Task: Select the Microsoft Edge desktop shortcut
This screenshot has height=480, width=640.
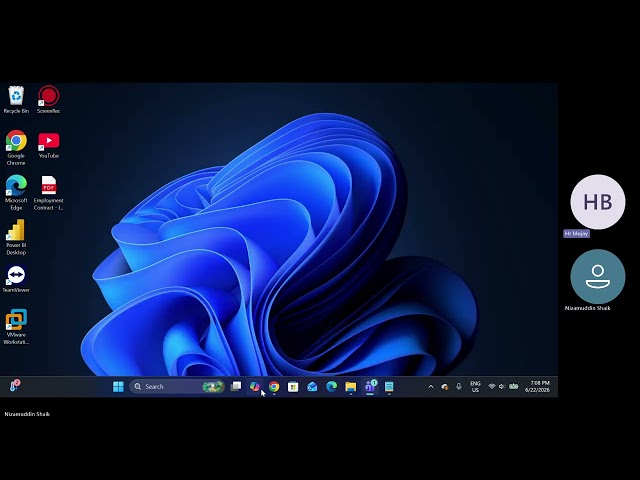Action: click(16, 193)
